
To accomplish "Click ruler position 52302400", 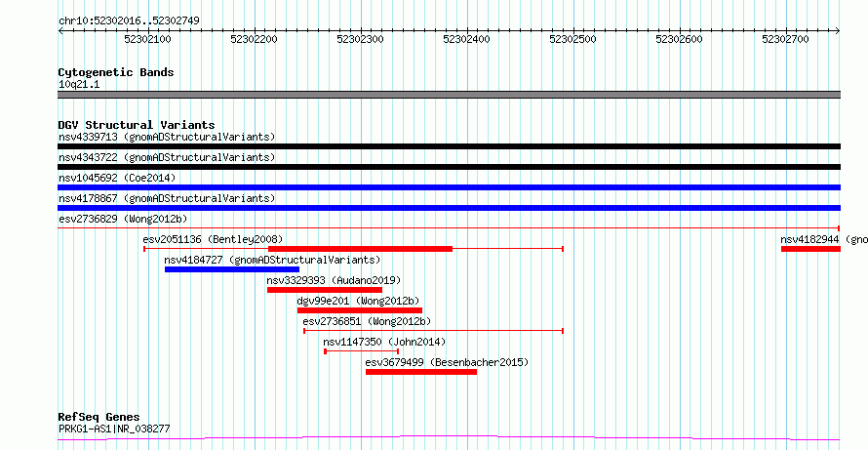I will pyautogui.click(x=466, y=39).
